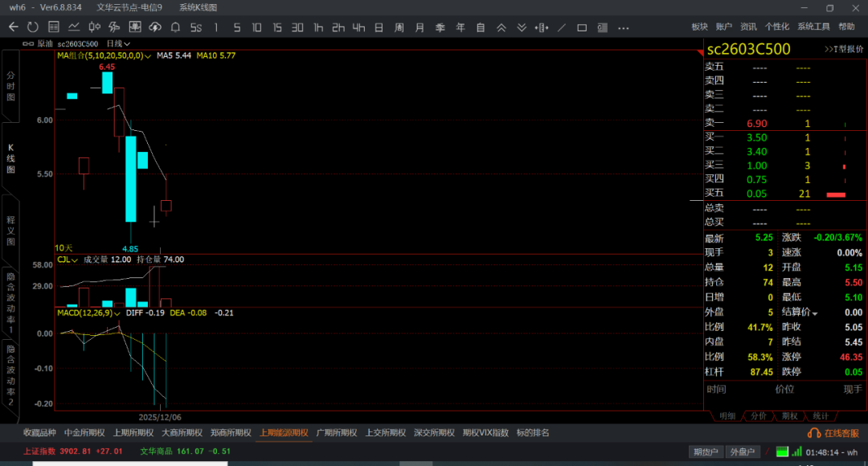
Task: Open the order panel box icon
Action: point(134,27)
